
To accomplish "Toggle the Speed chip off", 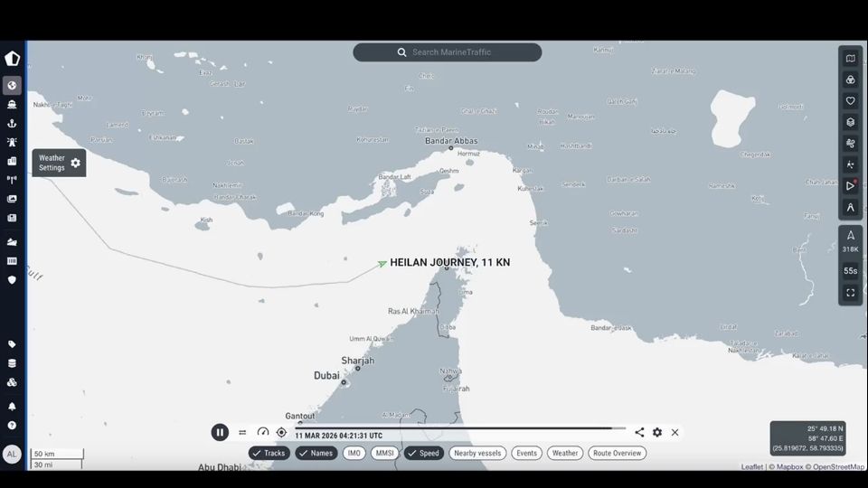I will pos(423,453).
